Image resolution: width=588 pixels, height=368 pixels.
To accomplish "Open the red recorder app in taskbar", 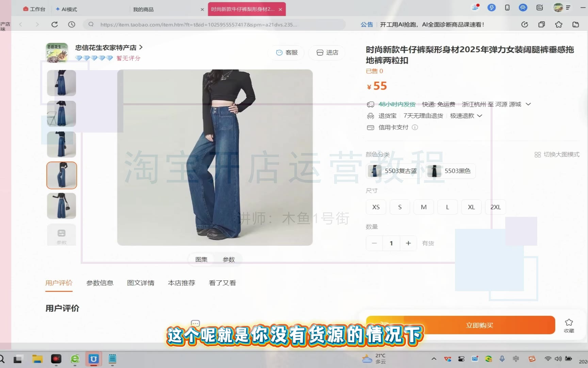I will (x=56, y=359).
